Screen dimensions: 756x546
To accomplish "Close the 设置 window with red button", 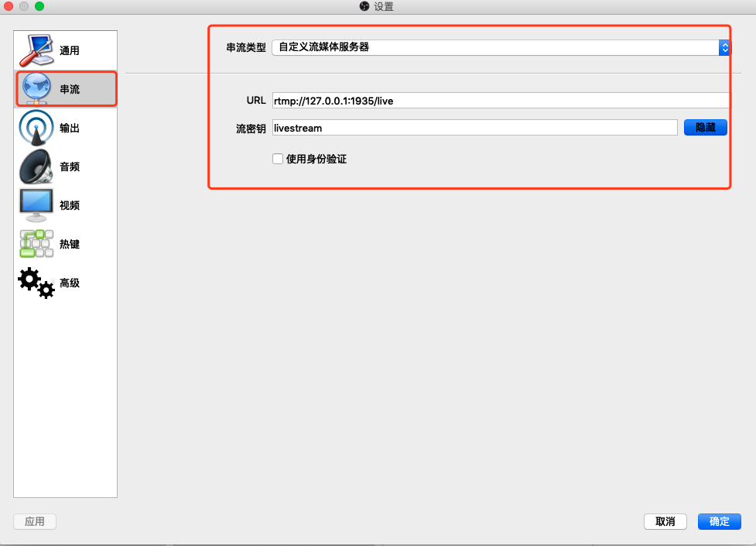I will 9,6.
